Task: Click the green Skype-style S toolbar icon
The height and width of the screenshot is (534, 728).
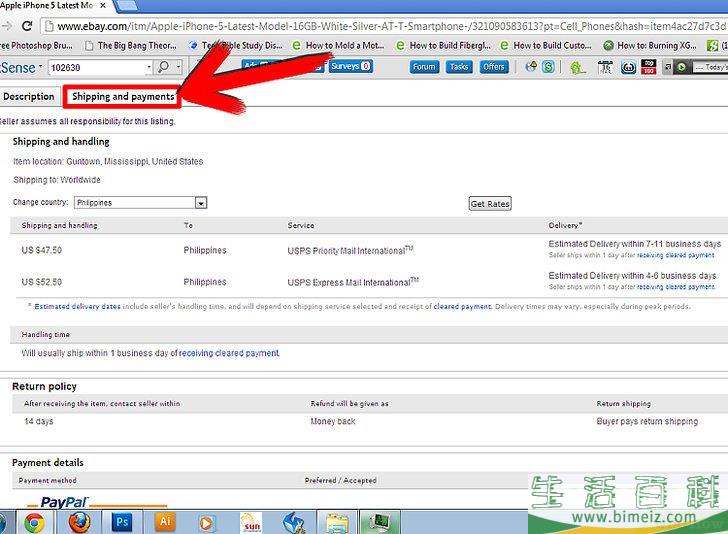Action: (548, 67)
